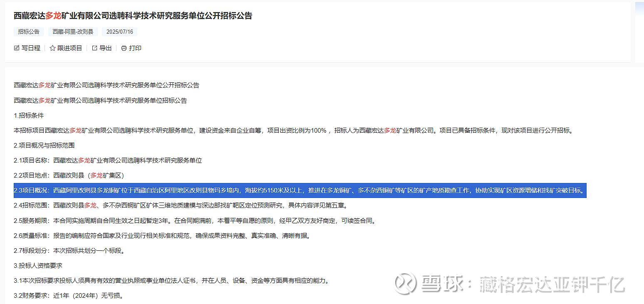Screen dimensions: 644x304
Task: Select the 招标公告 tag
Action: [x=29, y=32]
